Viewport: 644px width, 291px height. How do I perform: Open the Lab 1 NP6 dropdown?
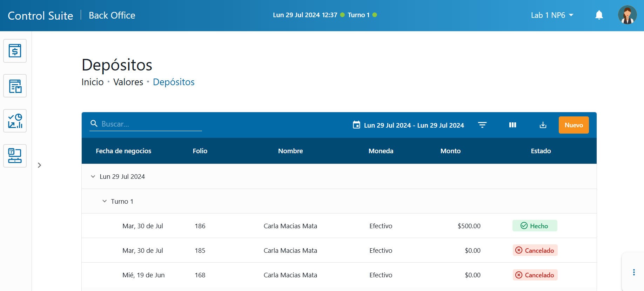[552, 15]
